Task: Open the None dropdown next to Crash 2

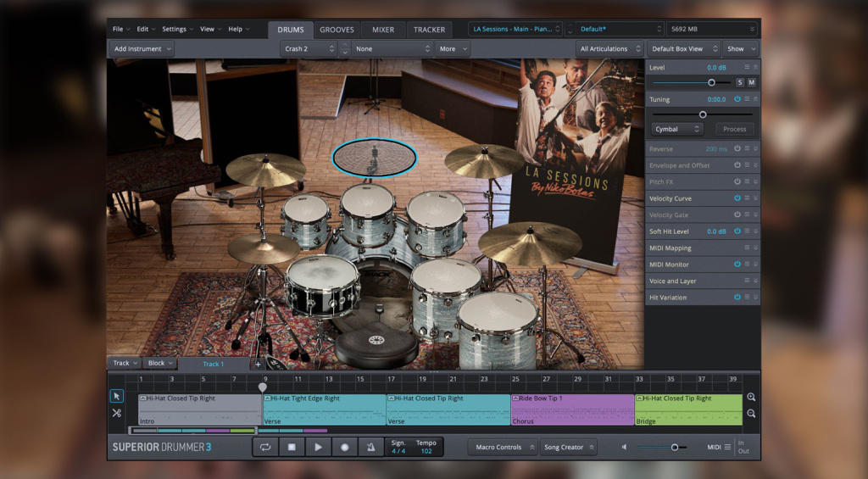Action: coord(392,48)
